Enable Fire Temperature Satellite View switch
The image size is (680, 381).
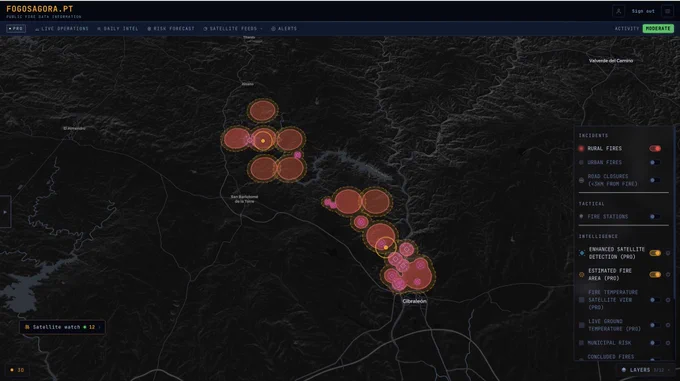click(x=655, y=300)
